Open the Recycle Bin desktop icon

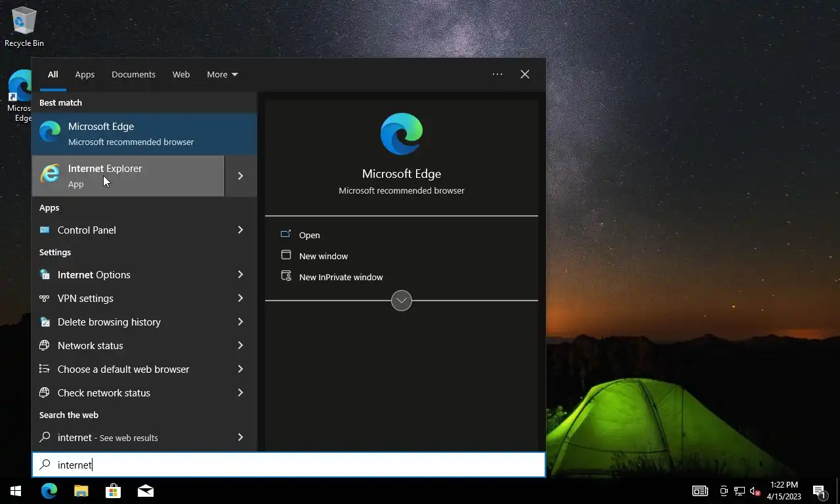(x=24, y=27)
